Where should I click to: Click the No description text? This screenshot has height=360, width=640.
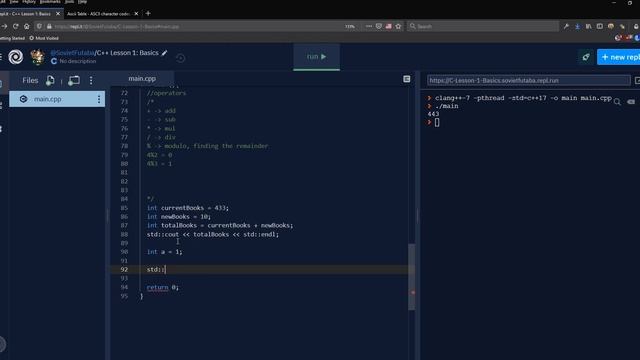click(x=78, y=61)
